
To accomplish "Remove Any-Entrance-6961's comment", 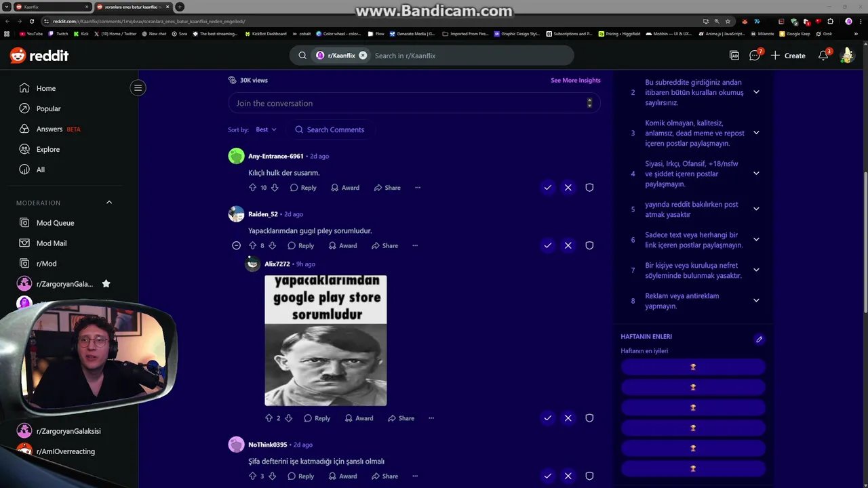I will [x=568, y=188].
